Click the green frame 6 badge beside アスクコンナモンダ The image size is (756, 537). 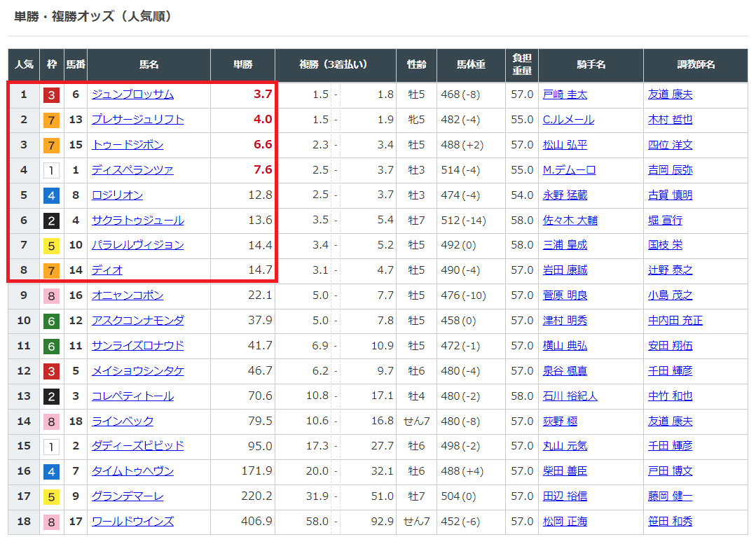click(x=51, y=321)
